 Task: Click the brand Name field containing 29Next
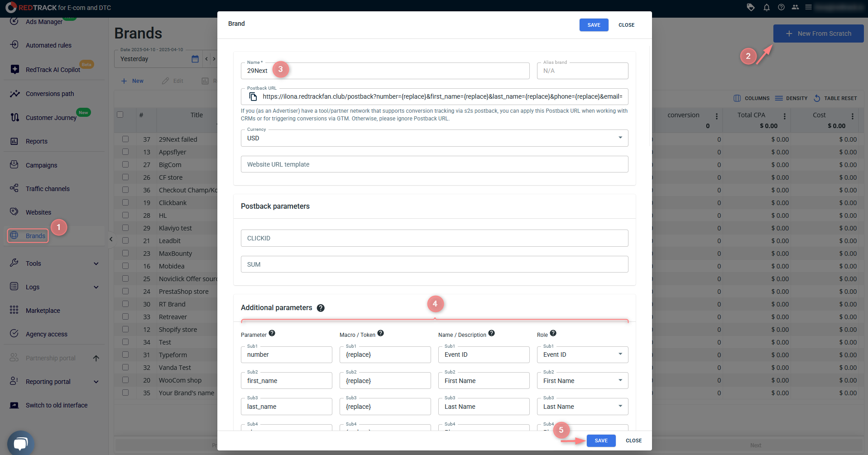point(385,71)
